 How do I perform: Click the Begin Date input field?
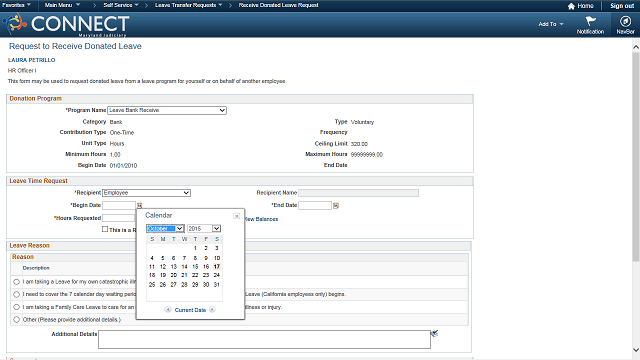pos(119,205)
